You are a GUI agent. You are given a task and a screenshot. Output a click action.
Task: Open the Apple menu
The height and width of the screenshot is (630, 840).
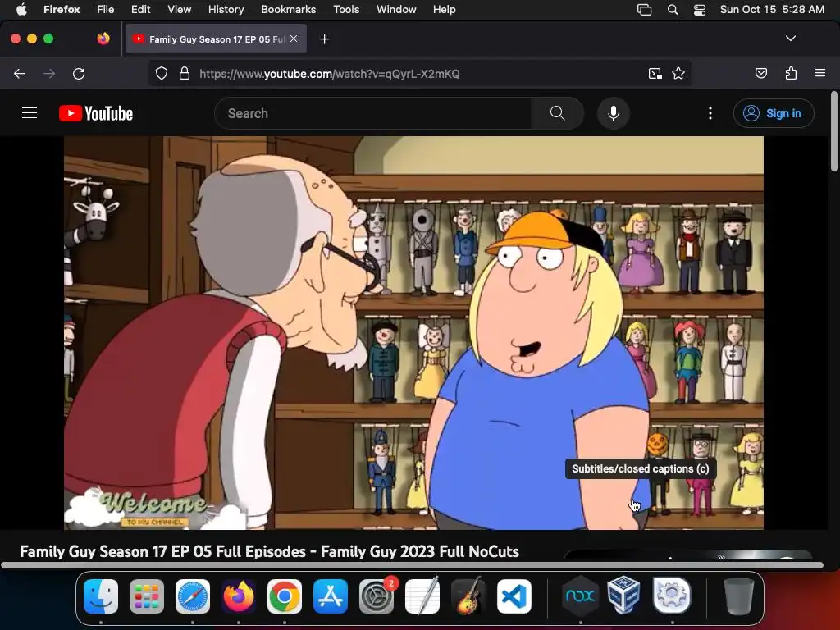tap(21, 9)
